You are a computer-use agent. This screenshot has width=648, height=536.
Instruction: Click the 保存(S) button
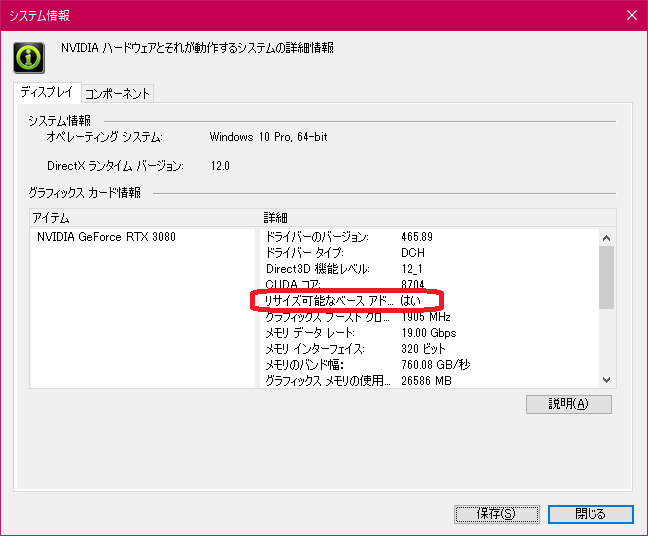497,514
